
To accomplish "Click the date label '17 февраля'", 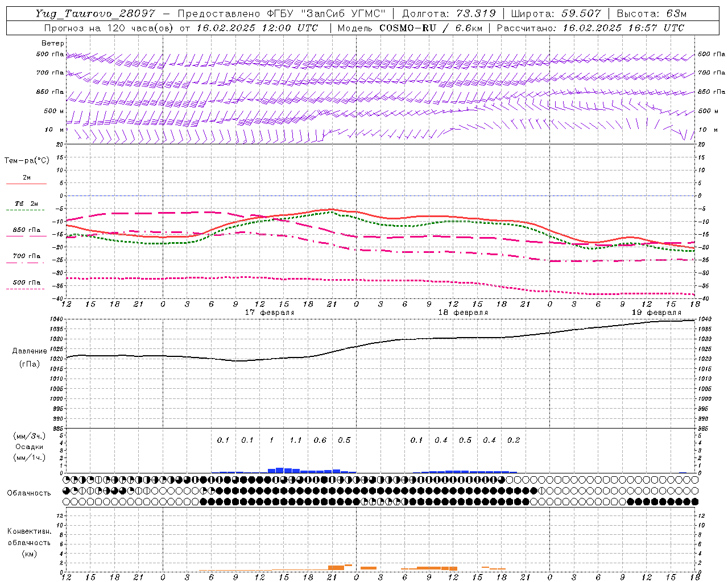I will click(x=270, y=313).
